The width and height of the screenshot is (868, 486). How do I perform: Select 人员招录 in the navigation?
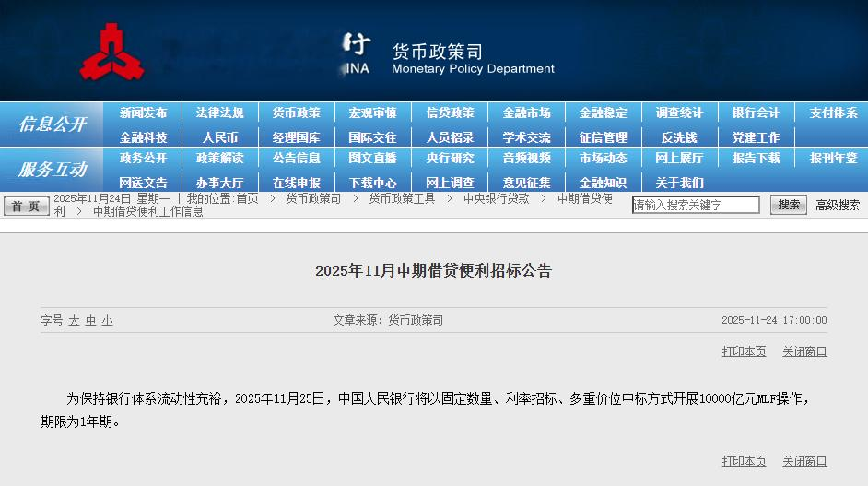pos(450,137)
